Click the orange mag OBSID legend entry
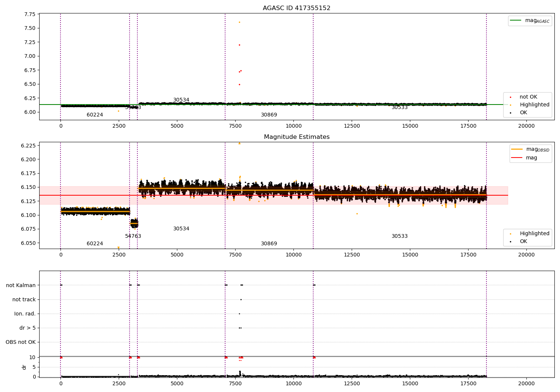 [530, 149]
